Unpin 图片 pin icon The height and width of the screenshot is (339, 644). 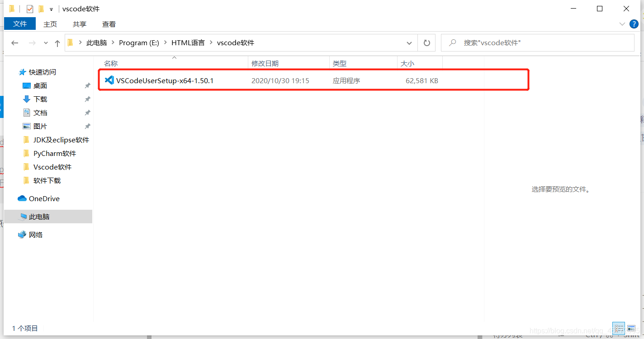[x=87, y=126]
